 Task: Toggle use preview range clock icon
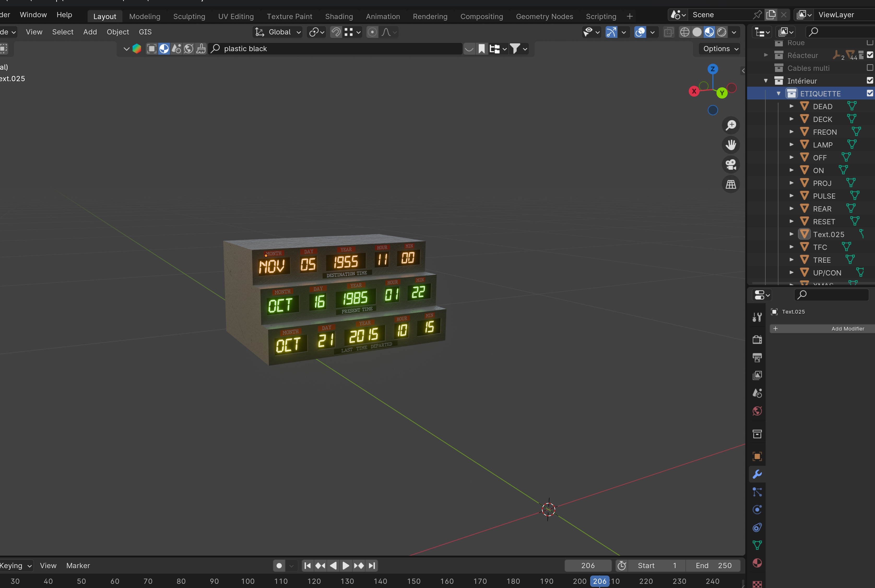[622, 566]
